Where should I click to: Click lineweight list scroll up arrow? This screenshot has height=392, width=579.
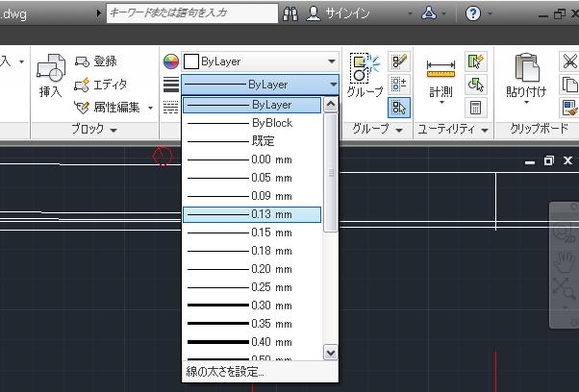(331, 105)
